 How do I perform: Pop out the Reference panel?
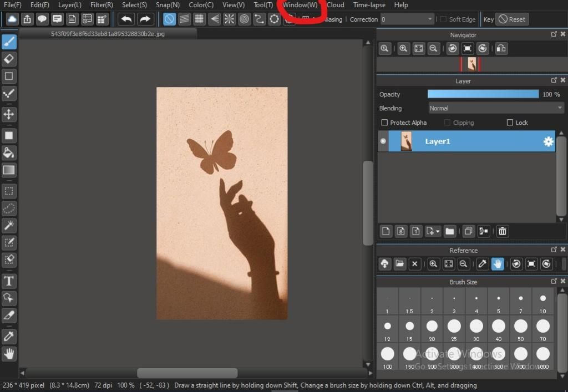point(554,250)
